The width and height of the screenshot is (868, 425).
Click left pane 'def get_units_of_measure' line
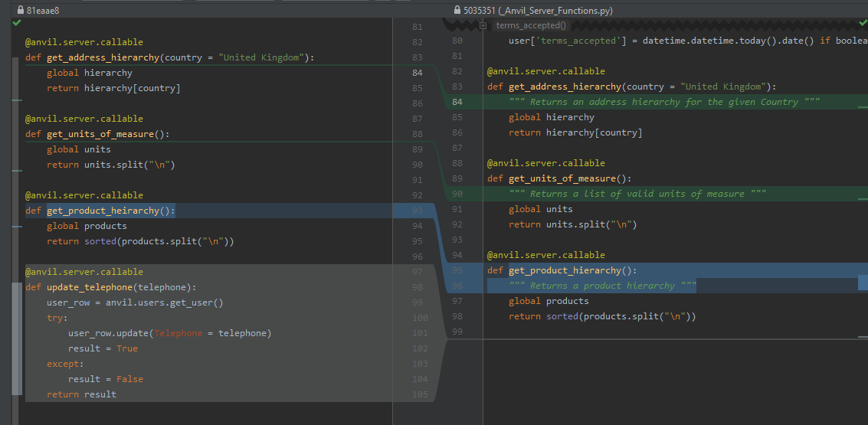[97, 134]
